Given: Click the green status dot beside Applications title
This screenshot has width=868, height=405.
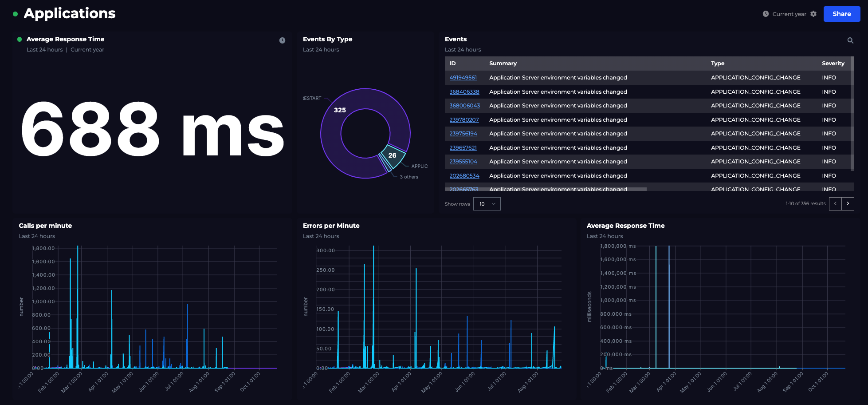Looking at the screenshot, I should coord(16,14).
